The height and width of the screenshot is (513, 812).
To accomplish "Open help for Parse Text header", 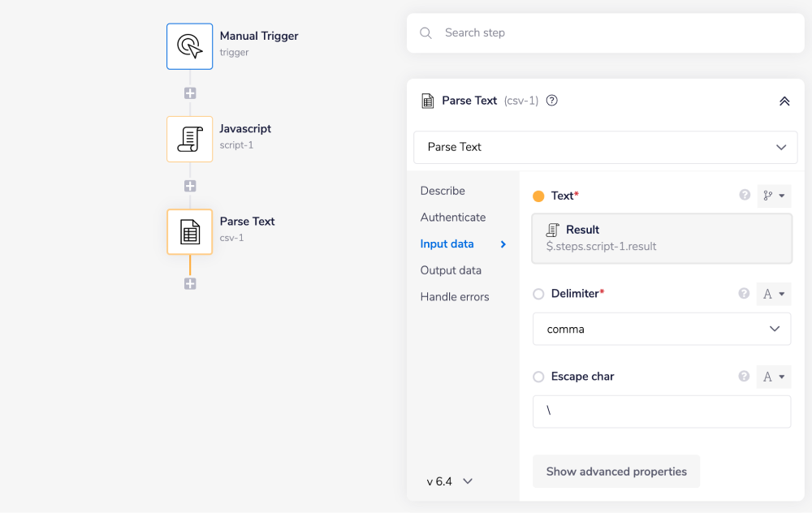I will [x=552, y=101].
